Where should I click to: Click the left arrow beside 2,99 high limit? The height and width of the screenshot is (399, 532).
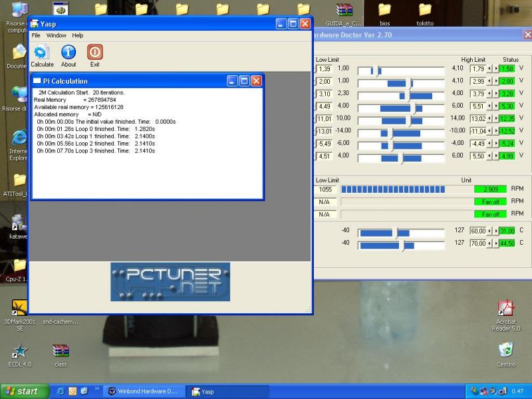click(489, 81)
